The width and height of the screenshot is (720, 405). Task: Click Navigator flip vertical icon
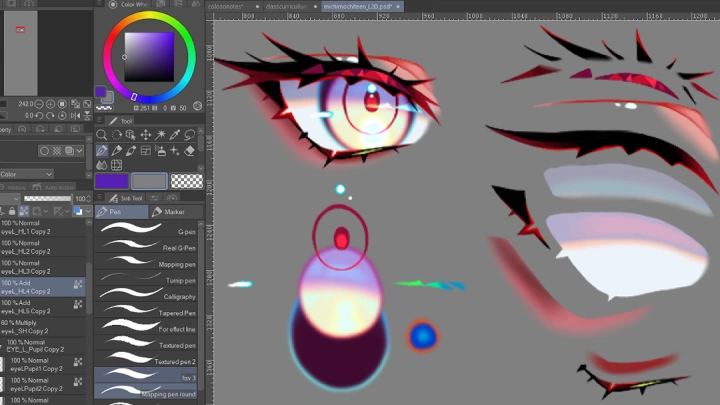click(x=87, y=116)
